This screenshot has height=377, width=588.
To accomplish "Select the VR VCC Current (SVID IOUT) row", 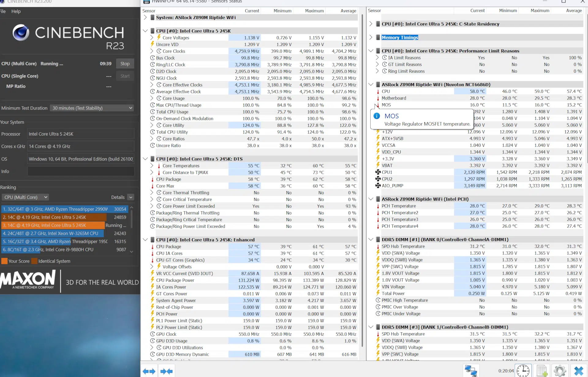I will pos(254,273).
